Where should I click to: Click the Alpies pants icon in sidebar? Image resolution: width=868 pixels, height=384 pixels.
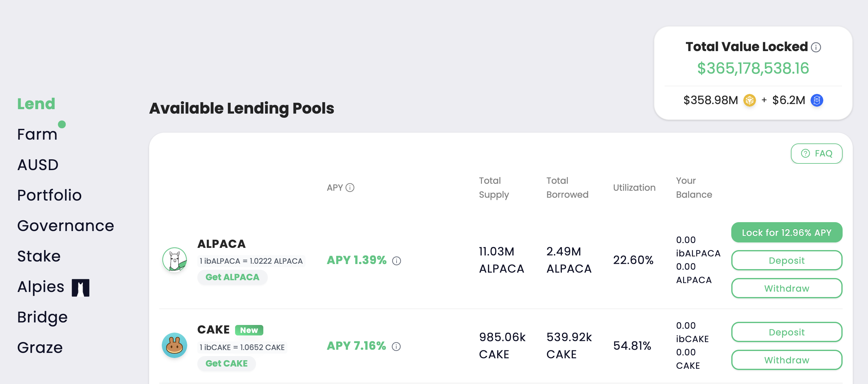(80, 287)
